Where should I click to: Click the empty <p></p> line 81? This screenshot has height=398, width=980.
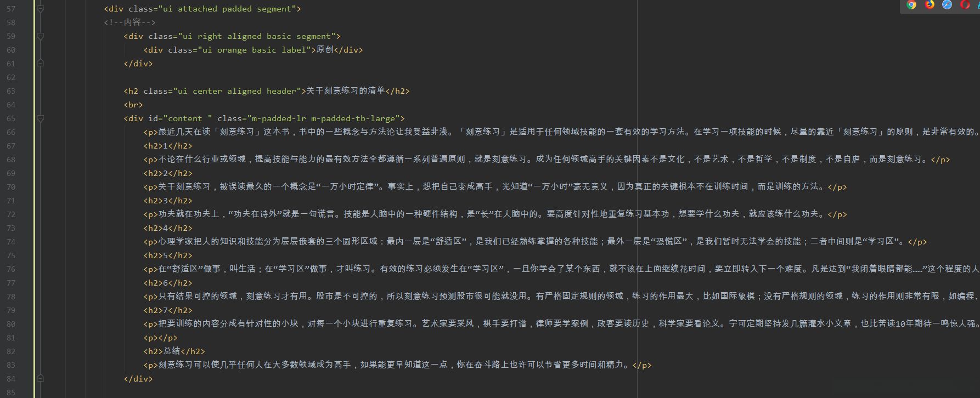click(160, 338)
